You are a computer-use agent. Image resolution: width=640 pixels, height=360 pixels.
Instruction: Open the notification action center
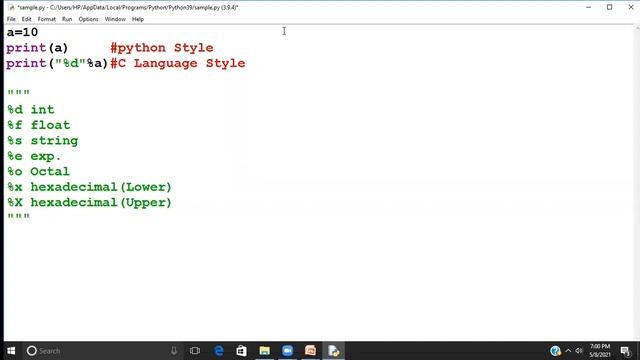coord(625,351)
